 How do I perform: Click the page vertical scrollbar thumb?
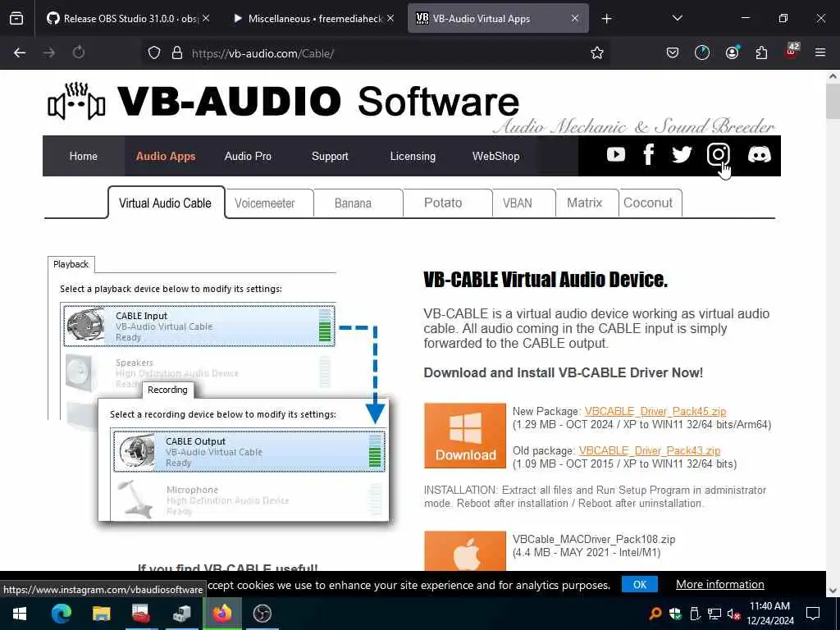tap(833, 101)
